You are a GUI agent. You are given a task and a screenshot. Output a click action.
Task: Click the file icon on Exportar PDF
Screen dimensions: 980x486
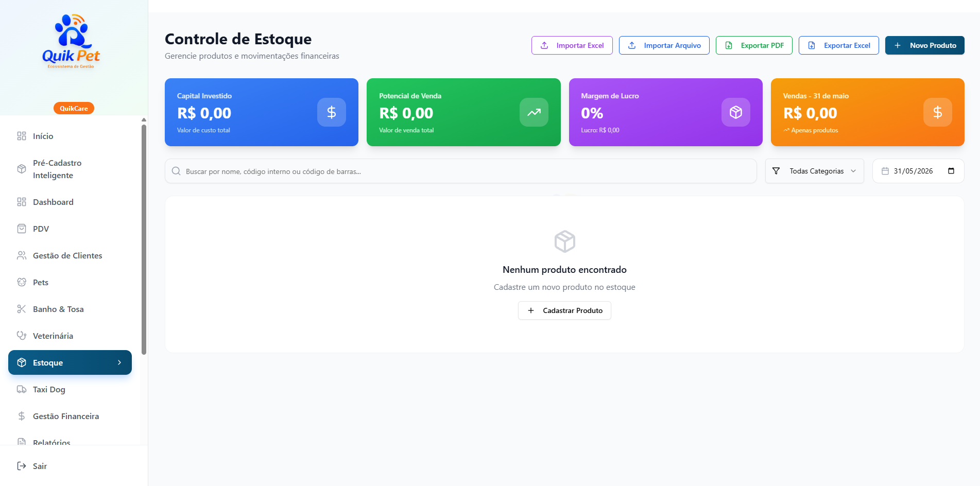[x=729, y=45]
